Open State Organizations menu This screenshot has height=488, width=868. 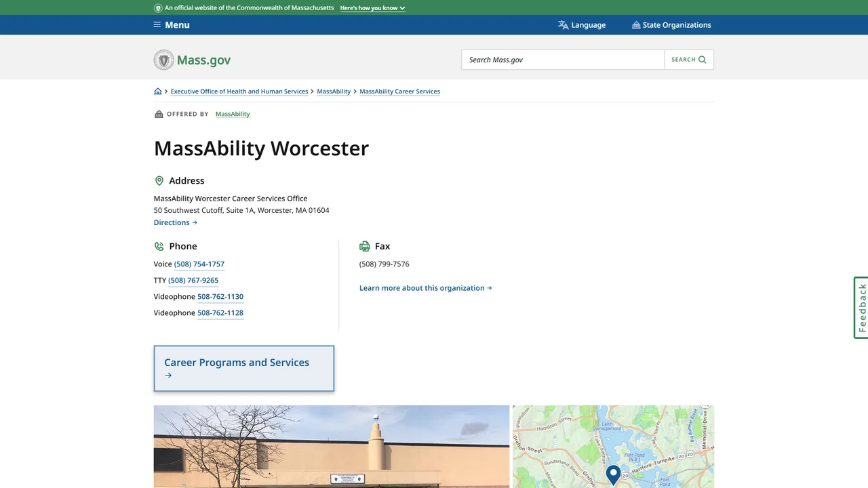pos(671,25)
